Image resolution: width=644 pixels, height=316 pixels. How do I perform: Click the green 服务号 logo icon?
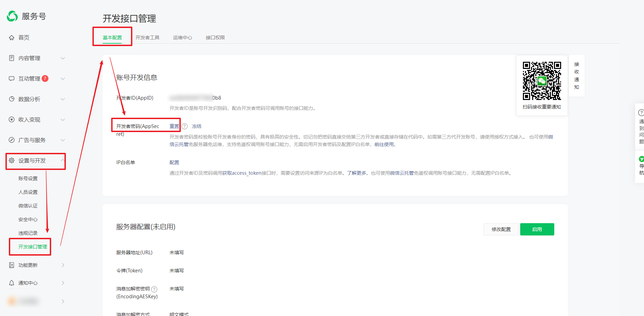click(12, 16)
